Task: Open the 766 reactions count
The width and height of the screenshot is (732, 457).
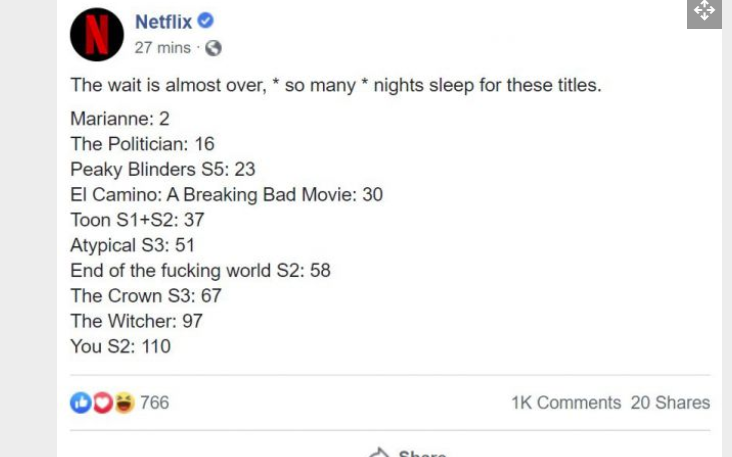Action: pos(155,402)
